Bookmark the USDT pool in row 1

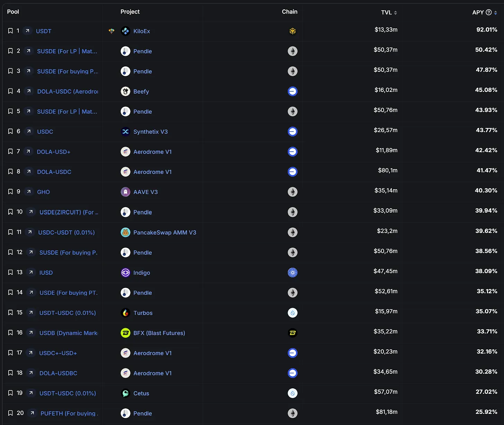tap(10, 31)
